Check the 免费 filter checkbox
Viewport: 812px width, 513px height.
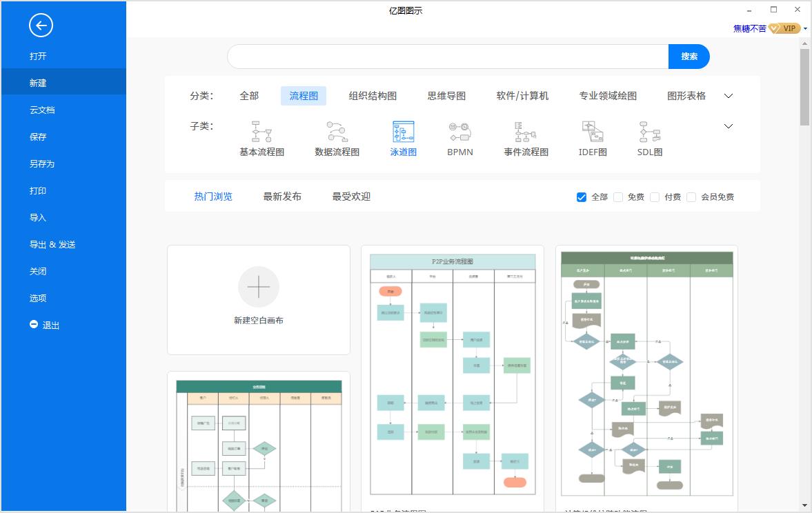[x=620, y=197]
